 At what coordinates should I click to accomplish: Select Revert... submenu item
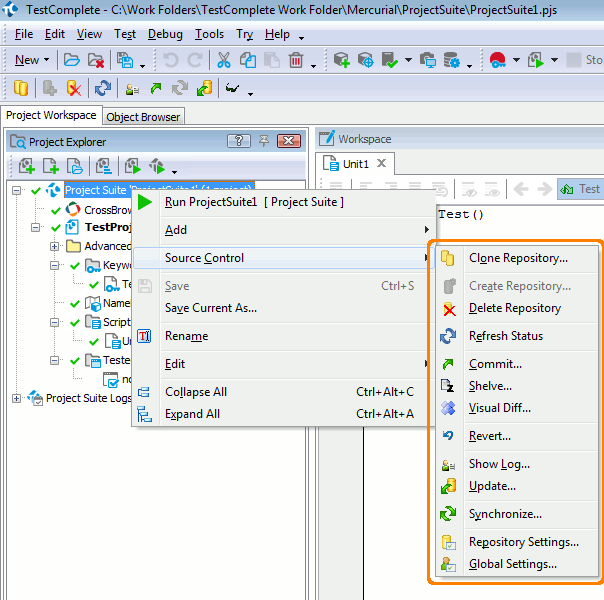[x=517, y=436]
